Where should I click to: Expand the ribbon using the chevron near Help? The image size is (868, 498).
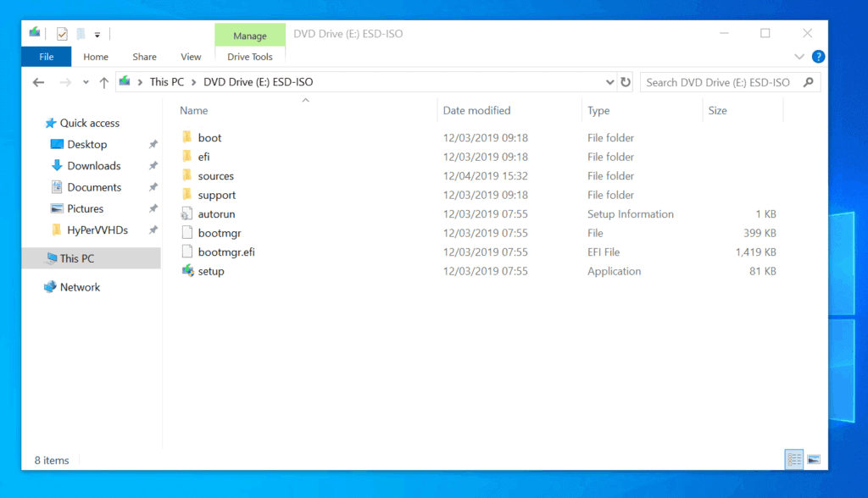point(798,56)
